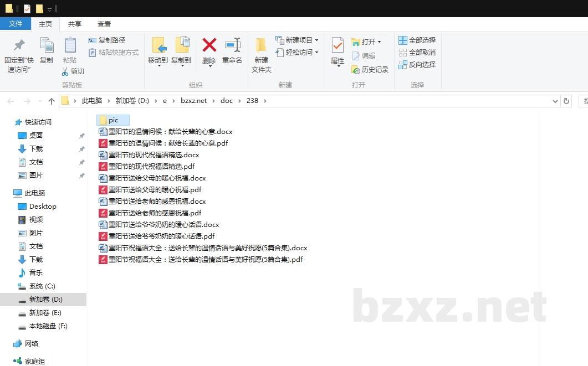Viewport: 588px width, 366px height.
Task: Select System (C:) drive in sidebar
Action: tap(42, 286)
